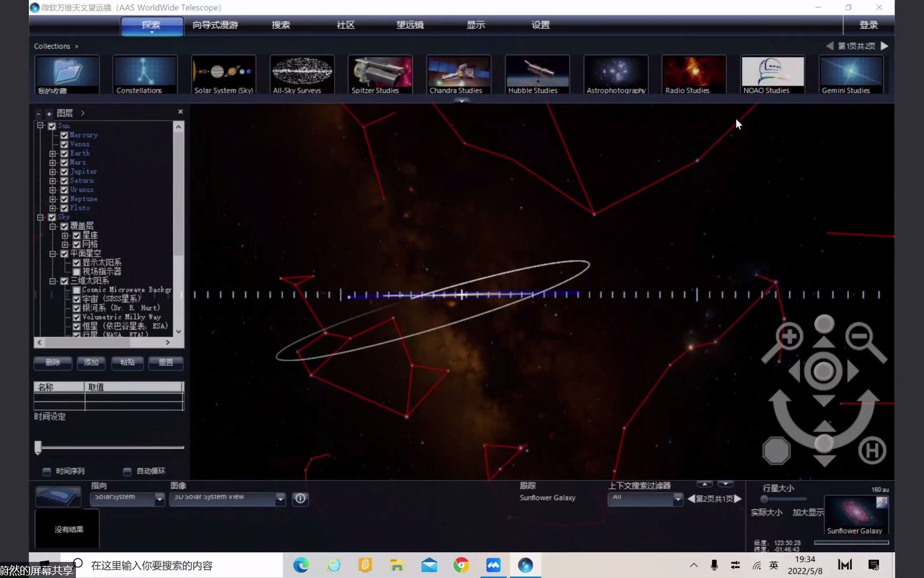924x578 pixels.
Task: Open the Chandra Studies collection
Action: pyautogui.click(x=459, y=75)
